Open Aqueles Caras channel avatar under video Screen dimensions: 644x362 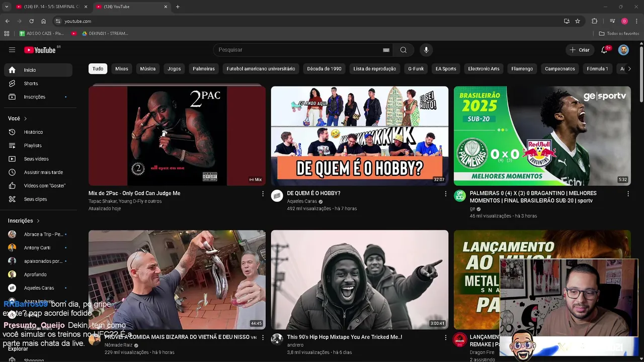click(x=277, y=196)
